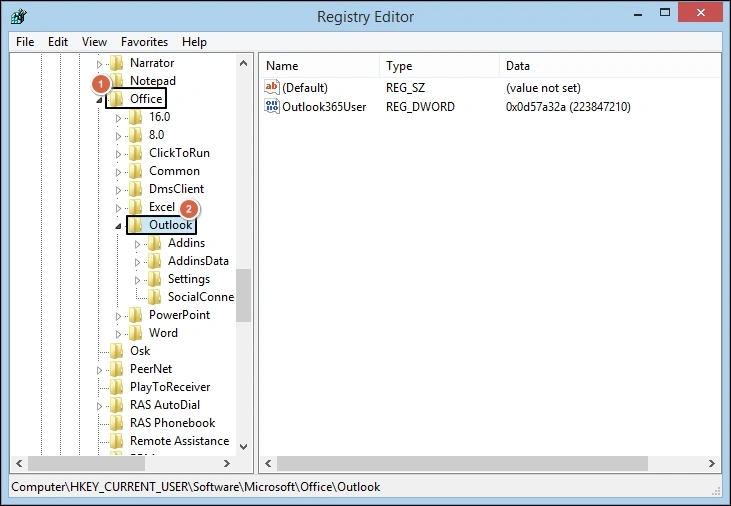Screen dimensions: 731x506
Task: Click the tree pane vertical scrollbar thumb
Action: pyautogui.click(x=243, y=296)
